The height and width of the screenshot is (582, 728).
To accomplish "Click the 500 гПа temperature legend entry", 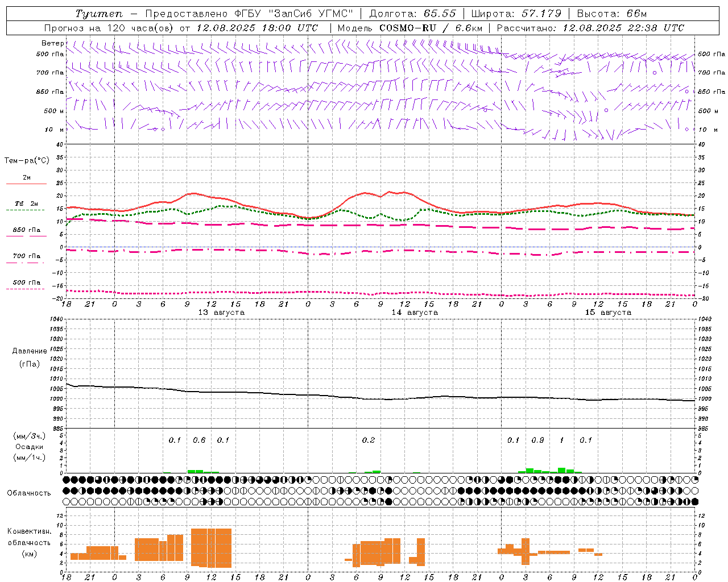I will click(26, 282).
